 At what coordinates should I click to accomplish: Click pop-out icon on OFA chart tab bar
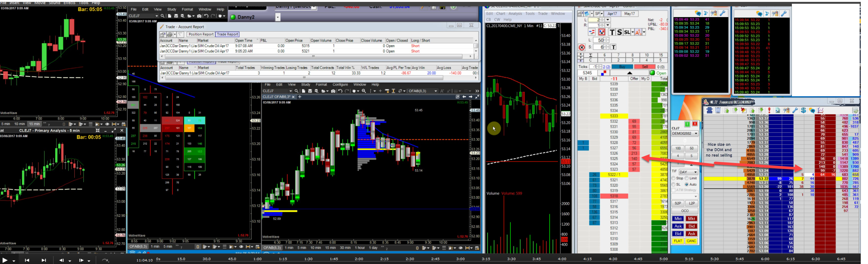(x=458, y=97)
